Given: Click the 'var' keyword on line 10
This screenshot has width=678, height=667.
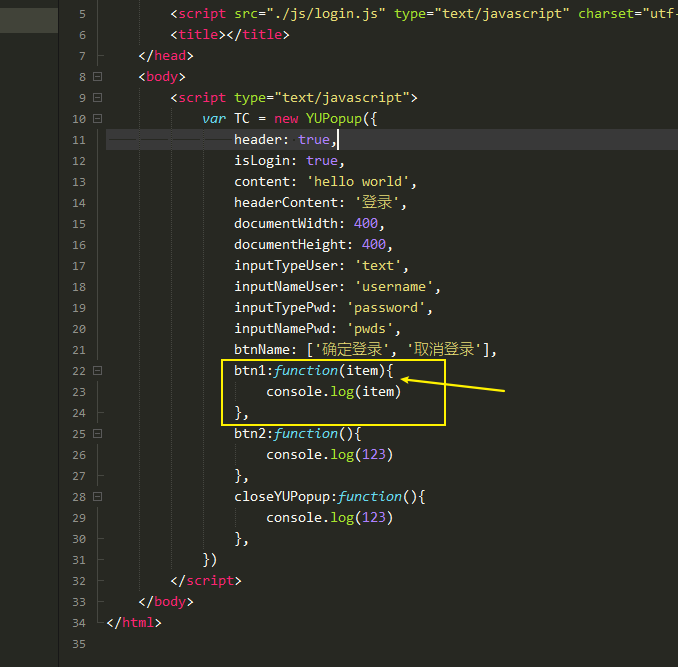Looking at the screenshot, I should tap(214, 119).
